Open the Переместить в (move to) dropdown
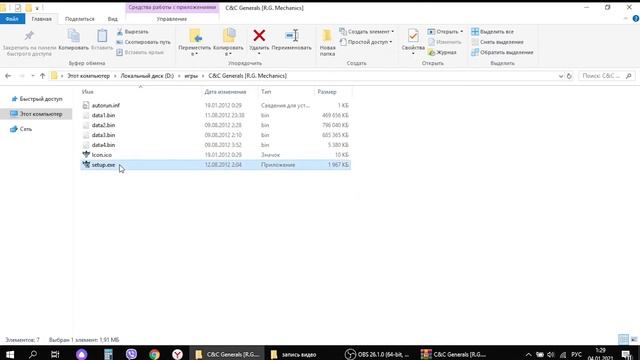Viewport: 640px width, 360px height. (195, 42)
